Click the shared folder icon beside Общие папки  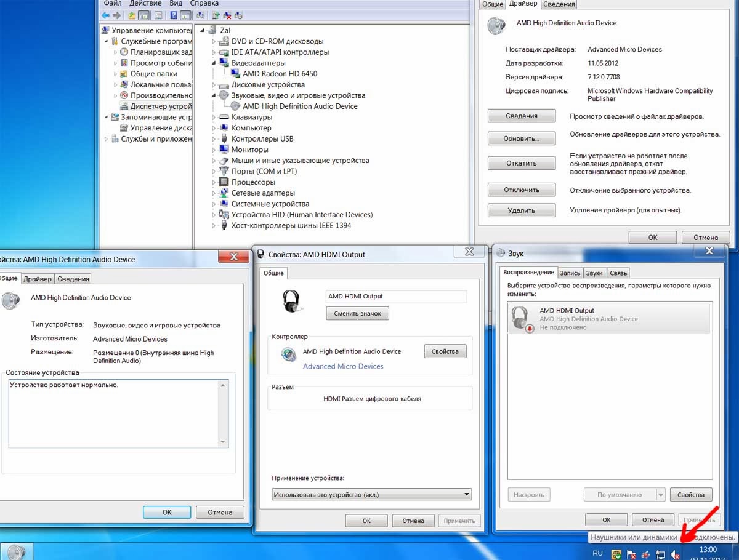tap(124, 74)
